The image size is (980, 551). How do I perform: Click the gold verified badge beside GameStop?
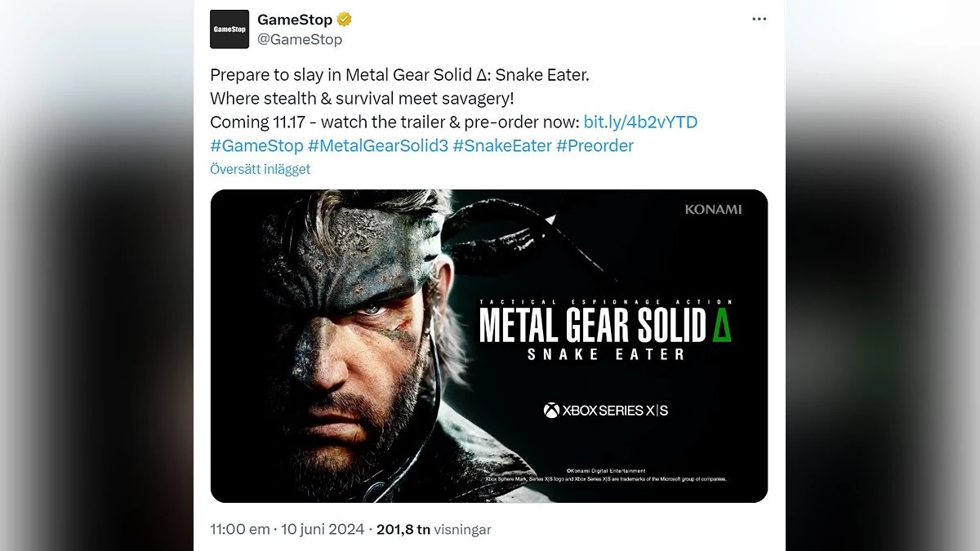pyautogui.click(x=345, y=20)
